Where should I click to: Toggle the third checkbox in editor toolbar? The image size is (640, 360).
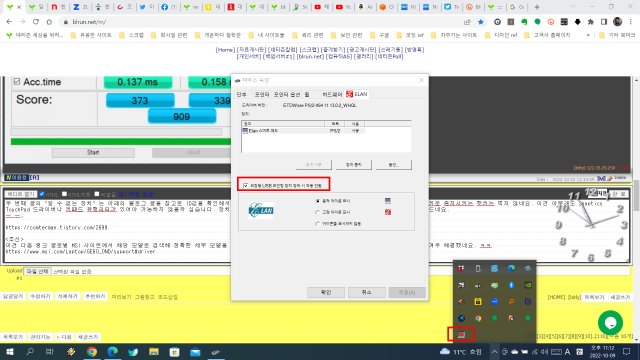coord(97,194)
